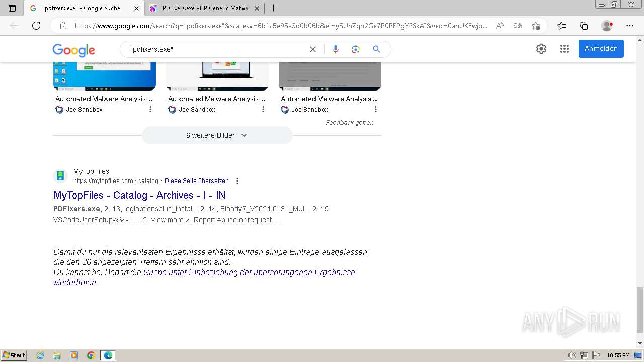Add this page to favorites
The height and width of the screenshot is (362, 644).
pyautogui.click(x=536, y=26)
